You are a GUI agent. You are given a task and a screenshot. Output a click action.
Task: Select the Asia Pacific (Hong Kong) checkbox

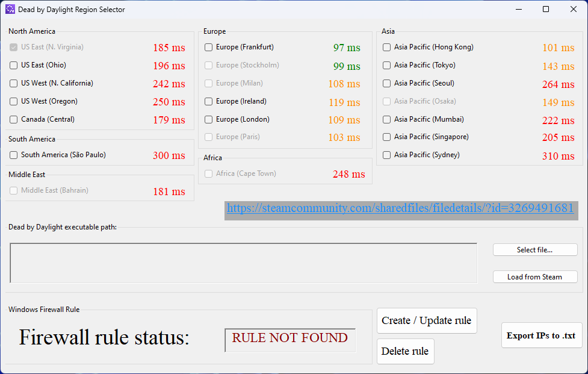coord(386,47)
